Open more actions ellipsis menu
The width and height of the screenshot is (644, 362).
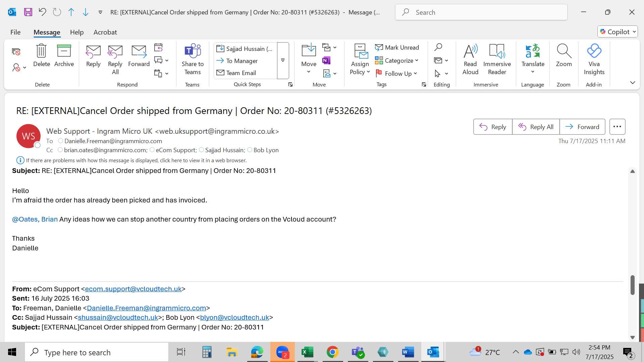pos(617,127)
